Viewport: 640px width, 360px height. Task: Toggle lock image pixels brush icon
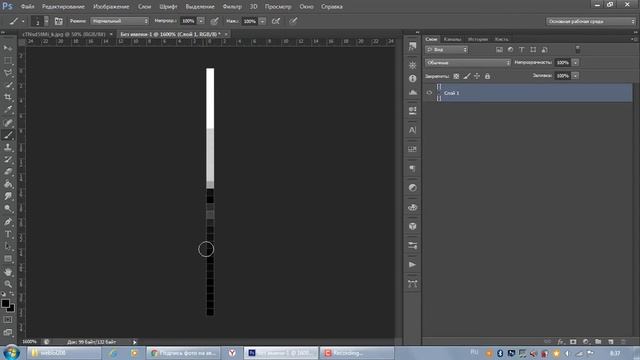pyautogui.click(x=467, y=76)
